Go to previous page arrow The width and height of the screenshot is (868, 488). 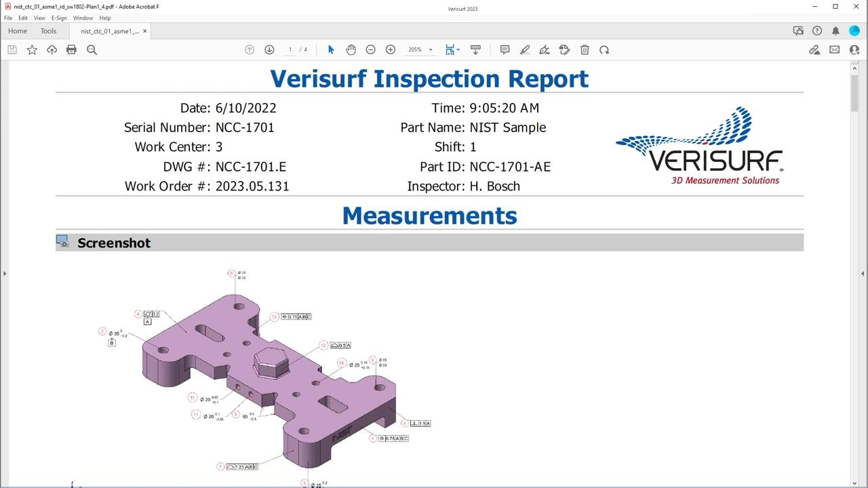[250, 49]
